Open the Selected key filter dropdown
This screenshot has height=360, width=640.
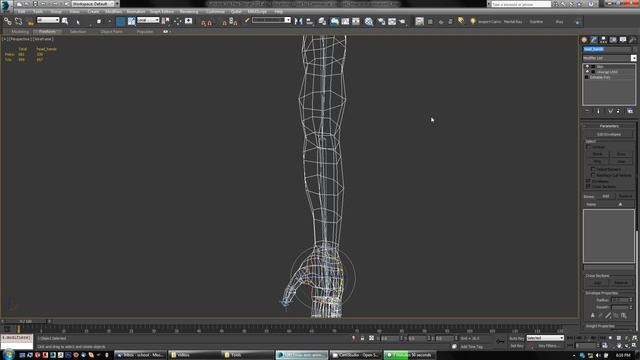pos(545,338)
